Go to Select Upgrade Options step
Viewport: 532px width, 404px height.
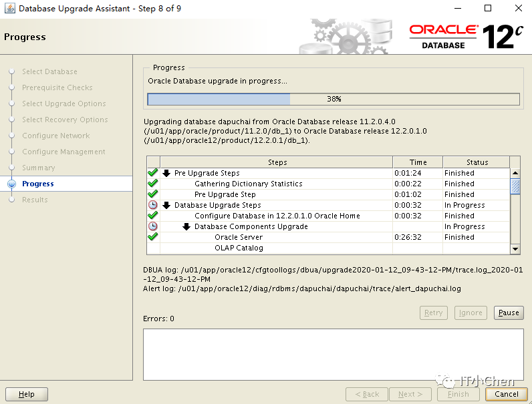click(63, 104)
